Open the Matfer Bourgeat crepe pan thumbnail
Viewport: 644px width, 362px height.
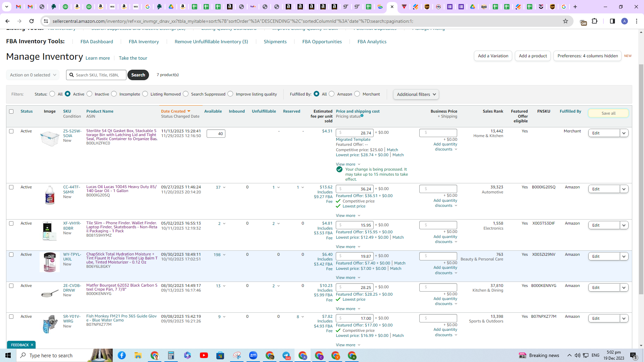click(x=50, y=294)
